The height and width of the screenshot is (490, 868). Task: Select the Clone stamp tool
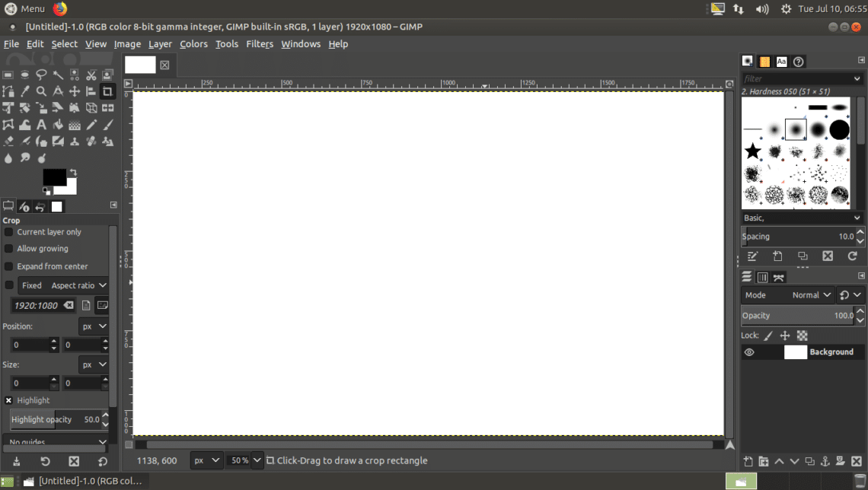coord(75,142)
